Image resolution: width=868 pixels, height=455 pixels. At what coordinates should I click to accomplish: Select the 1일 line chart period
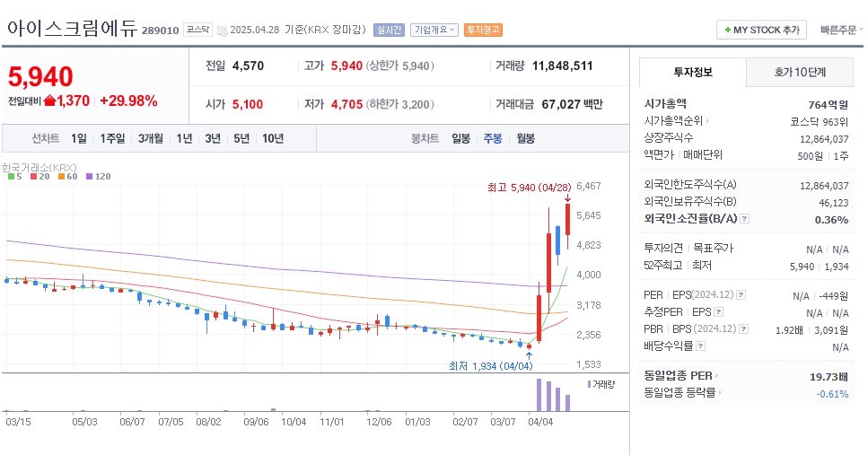(x=79, y=138)
